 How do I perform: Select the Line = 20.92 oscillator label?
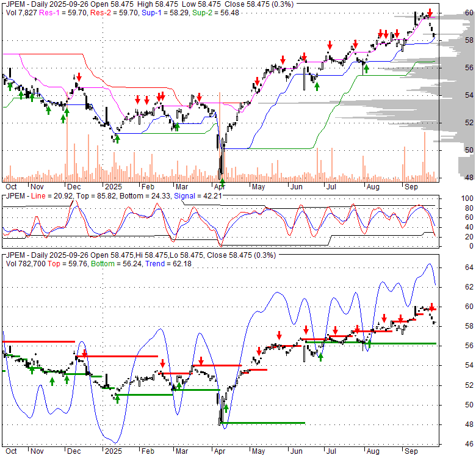pos(52,196)
